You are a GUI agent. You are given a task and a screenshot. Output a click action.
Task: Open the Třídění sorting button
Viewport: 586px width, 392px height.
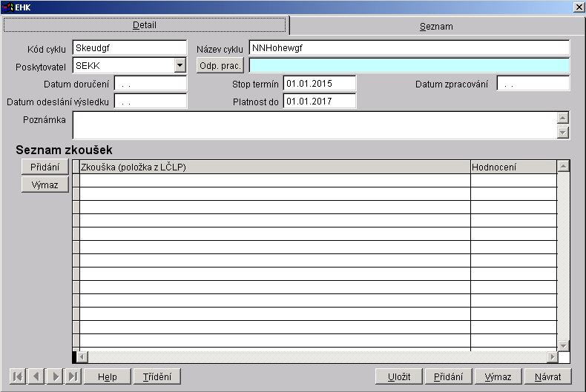(x=157, y=376)
